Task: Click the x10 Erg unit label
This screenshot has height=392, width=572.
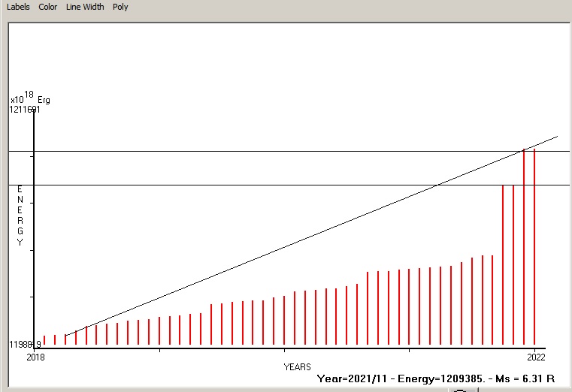Action: pyautogui.click(x=30, y=98)
